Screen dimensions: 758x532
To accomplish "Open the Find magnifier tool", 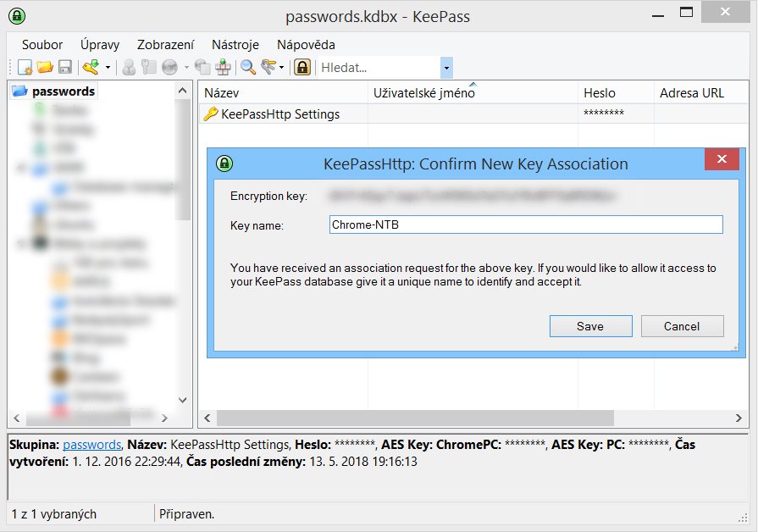I will click(x=248, y=67).
